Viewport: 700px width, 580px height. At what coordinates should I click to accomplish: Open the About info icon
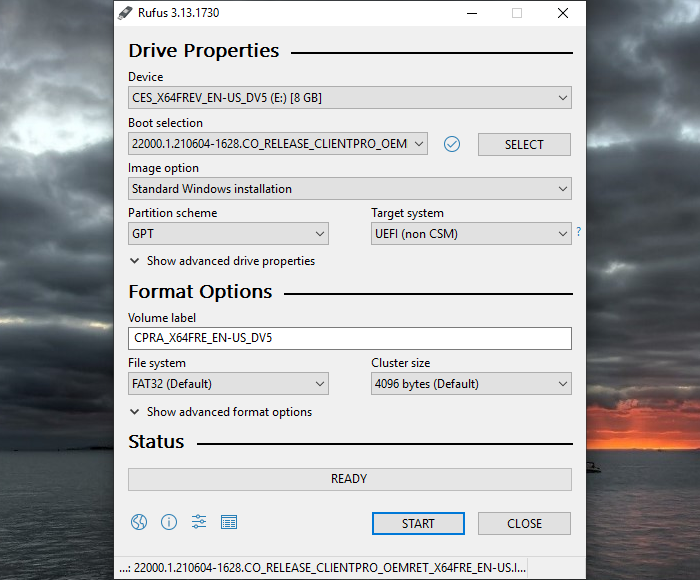[169, 522]
